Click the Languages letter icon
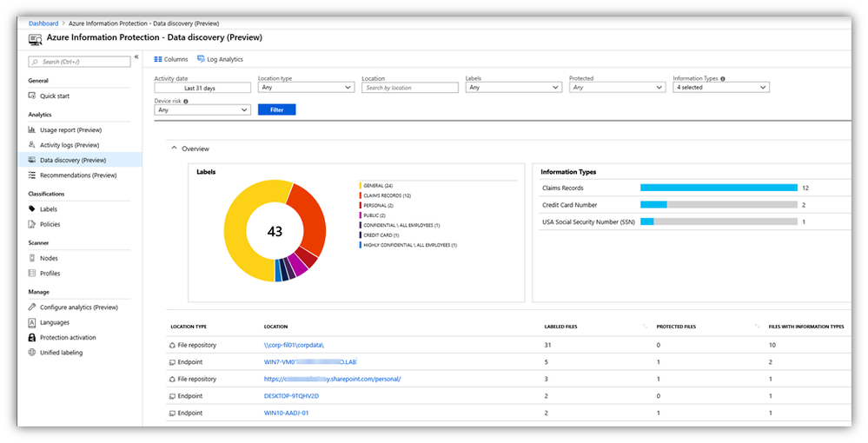The height and width of the screenshot is (443, 868). click(x=32, y=322)
